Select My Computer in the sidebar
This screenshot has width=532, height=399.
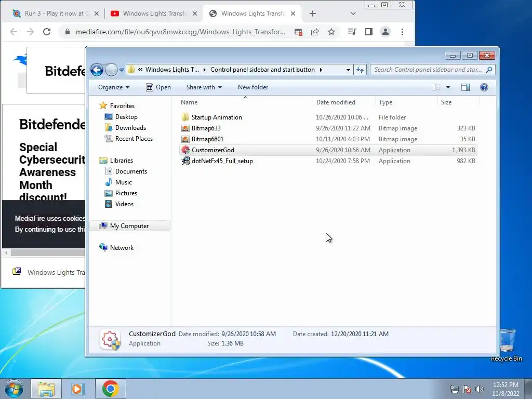click(x=129, y=226)
